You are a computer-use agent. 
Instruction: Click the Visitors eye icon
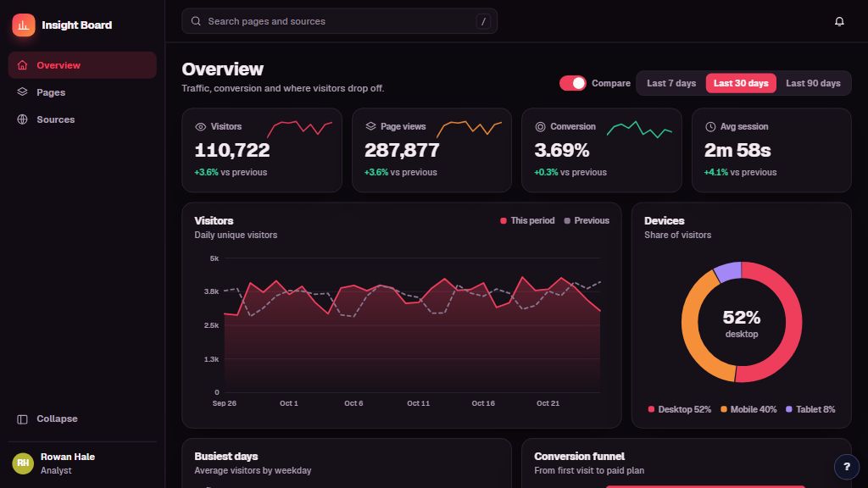click(x=200, y=127)
